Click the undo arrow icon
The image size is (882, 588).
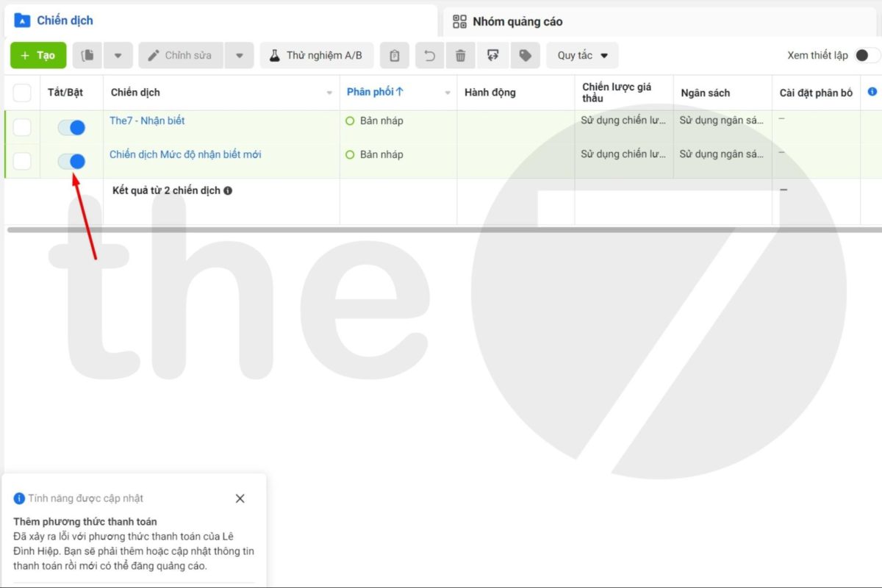click(x=430, y=56)
